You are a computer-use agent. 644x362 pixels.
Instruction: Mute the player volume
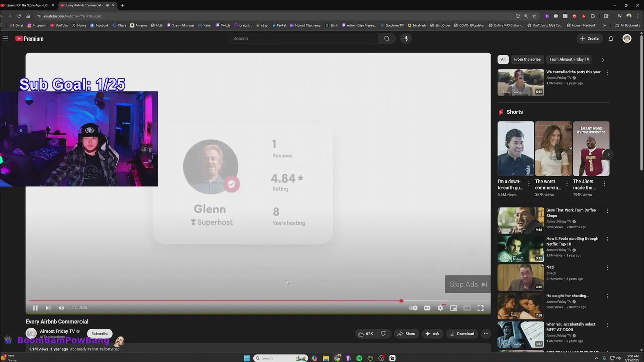[61, 308]
